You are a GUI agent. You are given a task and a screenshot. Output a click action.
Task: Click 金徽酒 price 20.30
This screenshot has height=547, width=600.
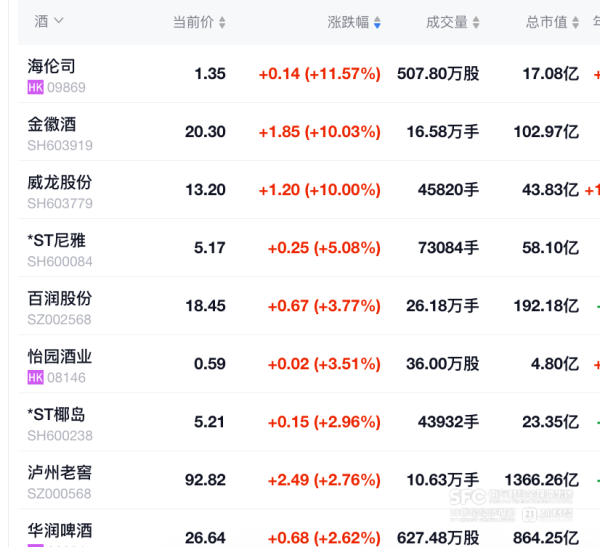pos(205,132)
